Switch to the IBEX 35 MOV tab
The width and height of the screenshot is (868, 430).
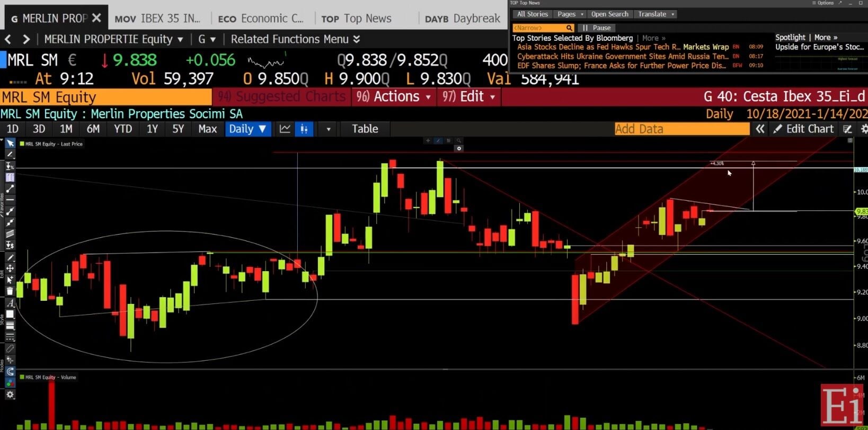[x=157, y=19]
